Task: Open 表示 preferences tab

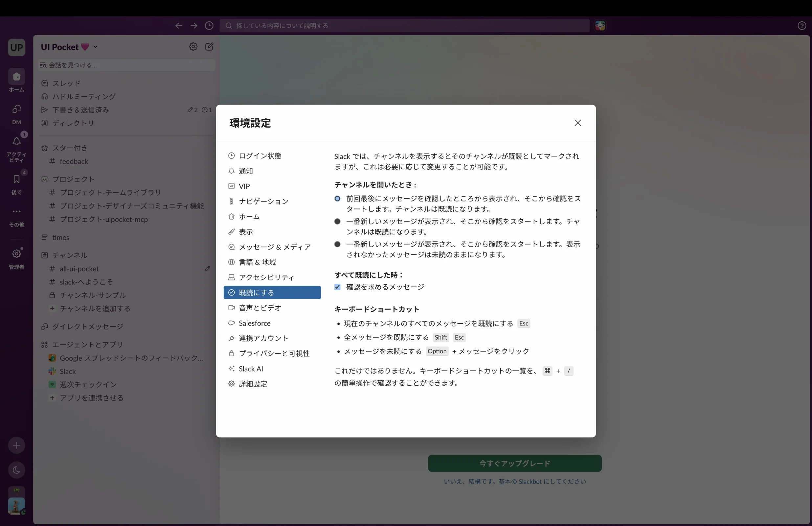Action: pyautogui.click(x=272, y=231)
